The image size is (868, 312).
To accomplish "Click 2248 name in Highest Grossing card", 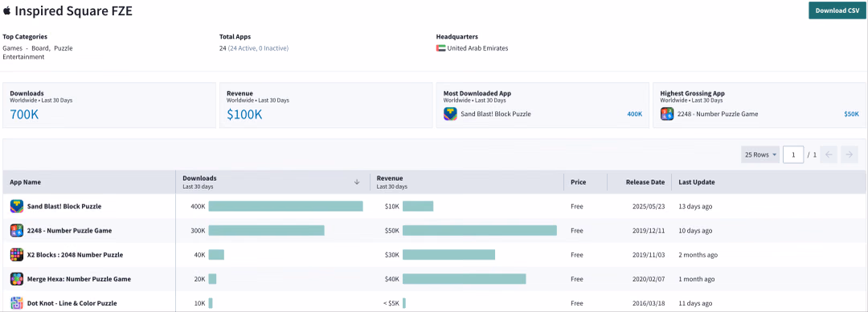I will pos(718,114).
